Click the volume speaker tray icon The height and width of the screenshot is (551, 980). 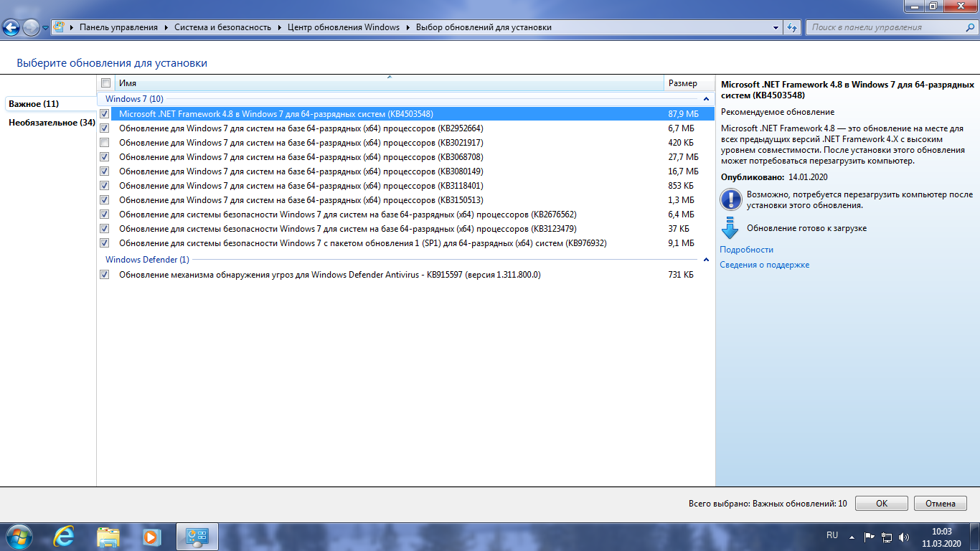pyautogui.click(x=904, y=537)
